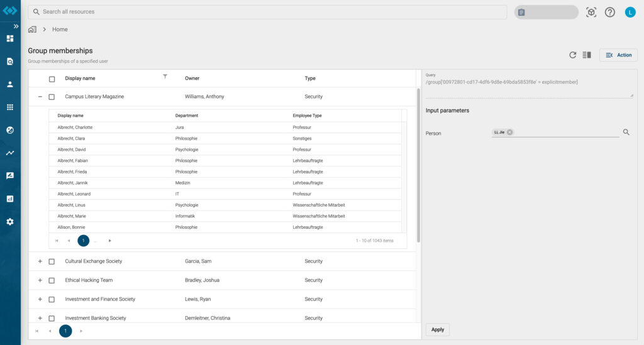Screen dimensions: 644x345
Task: Open the globe sidebar icon
Action: tap(10, 130)
